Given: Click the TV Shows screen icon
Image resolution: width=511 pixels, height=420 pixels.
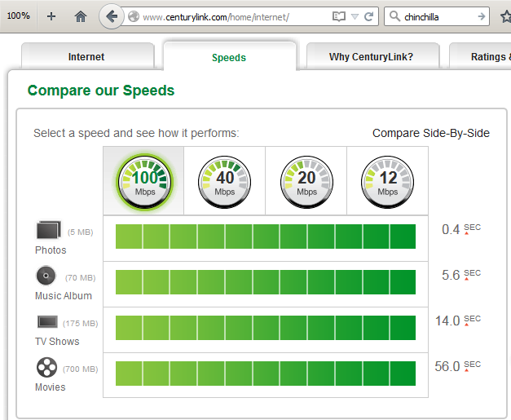Looking at the screenshot, I should [x=47, y=322].
